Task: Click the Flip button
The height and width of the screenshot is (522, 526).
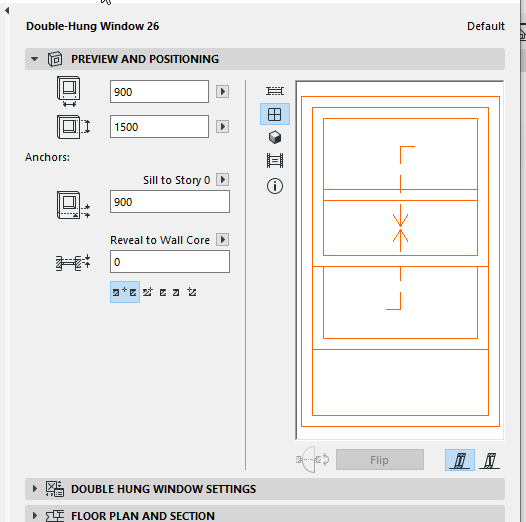Action: [380, 460]
